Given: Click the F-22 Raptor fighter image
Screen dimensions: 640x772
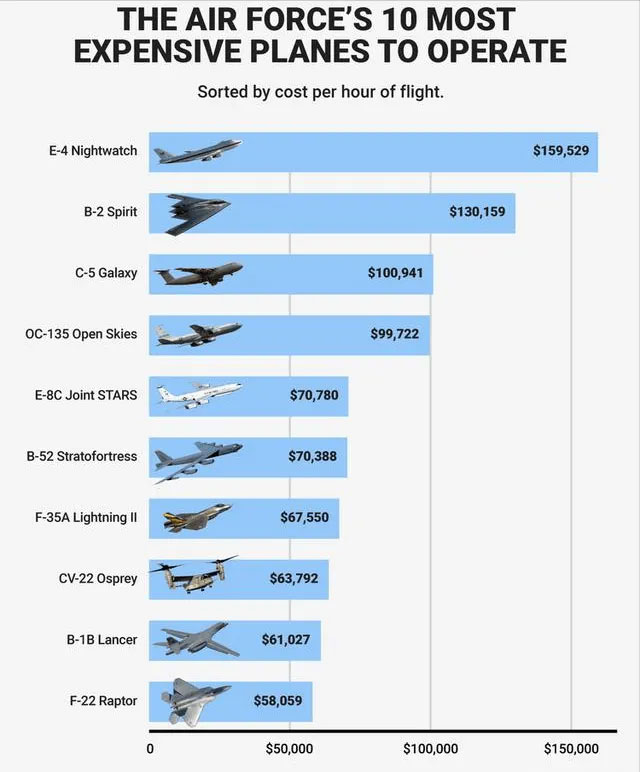Looking at the screenshot, I should (x=196, y=702).
